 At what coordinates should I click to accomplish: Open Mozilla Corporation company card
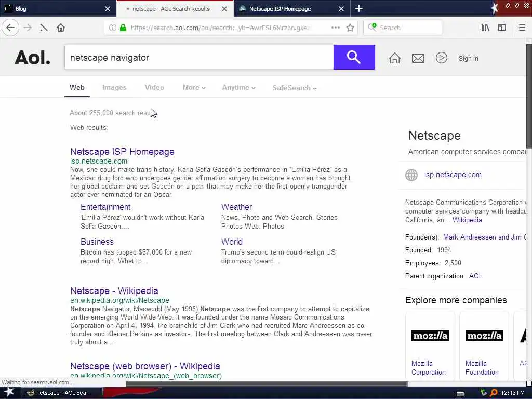pyautogui.click(x=430, y=345)
